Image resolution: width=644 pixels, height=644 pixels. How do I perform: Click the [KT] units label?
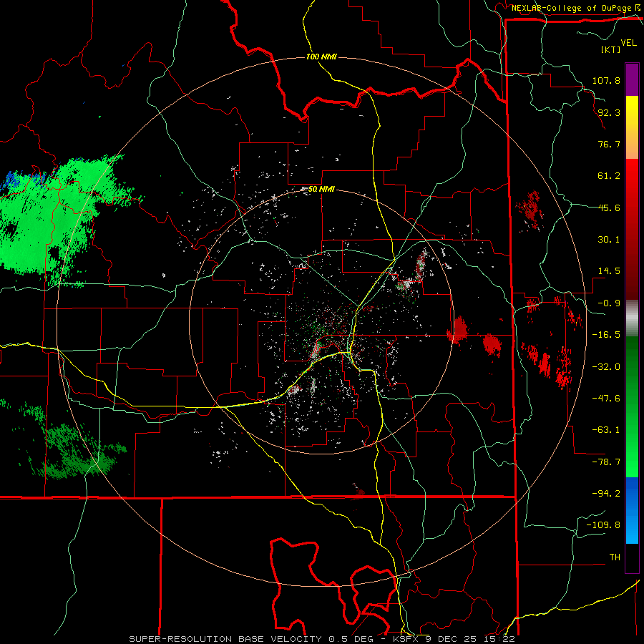[x=610, y=49]
